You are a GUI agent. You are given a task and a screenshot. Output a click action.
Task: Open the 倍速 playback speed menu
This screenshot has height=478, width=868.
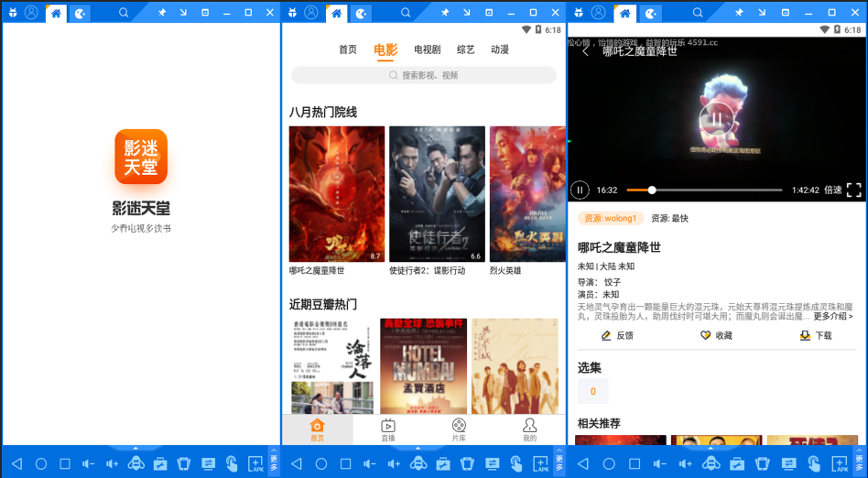[x=833, y=190]
